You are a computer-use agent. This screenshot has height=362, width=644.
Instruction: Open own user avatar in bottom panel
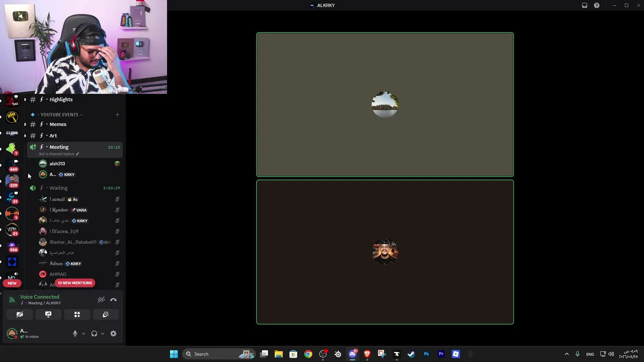(x=12, y=333)
